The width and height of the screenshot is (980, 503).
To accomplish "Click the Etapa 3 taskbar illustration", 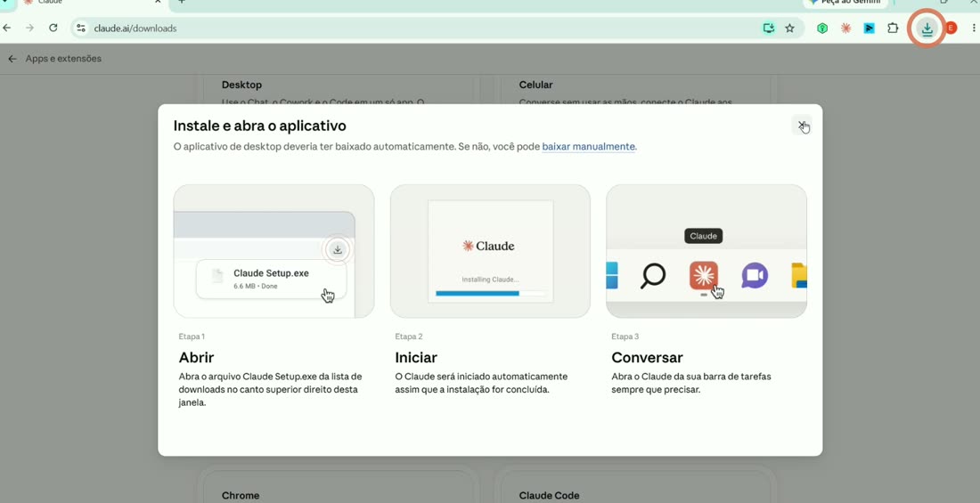I will (x=706, y=251).
